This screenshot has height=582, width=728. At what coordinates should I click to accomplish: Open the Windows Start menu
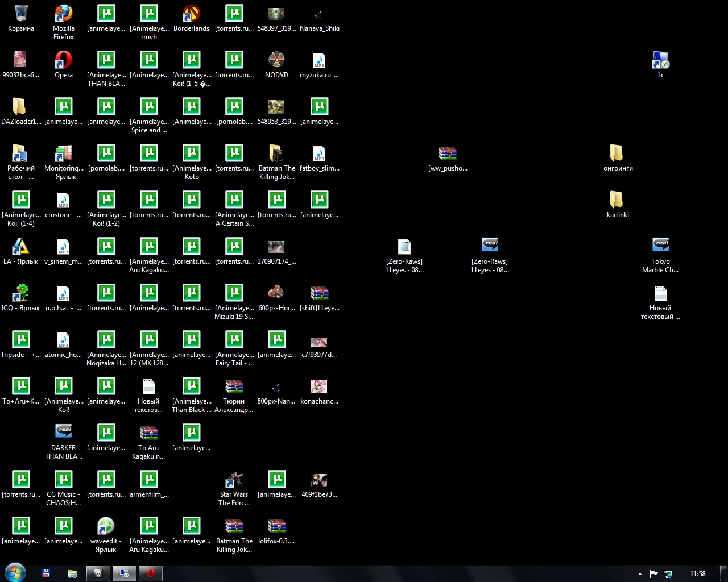[x=15, y=573]
